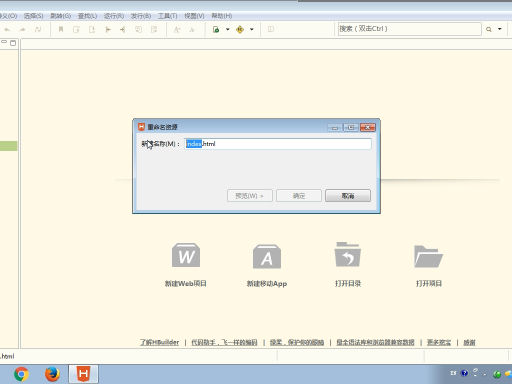Select the green highlighted row in the left panel

[9, 146]
